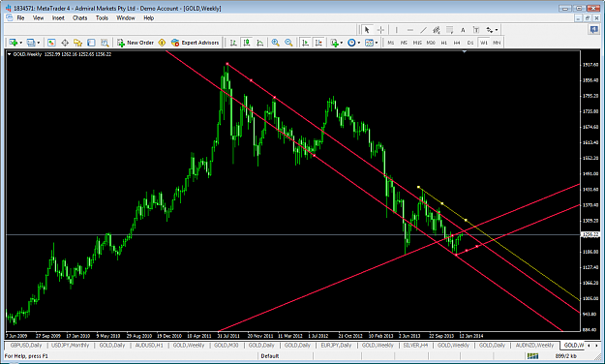Image resolution: width=605 pixels, height=364 pixels.
Task: Open the Insert menu
Action: (x=58, y=17)
